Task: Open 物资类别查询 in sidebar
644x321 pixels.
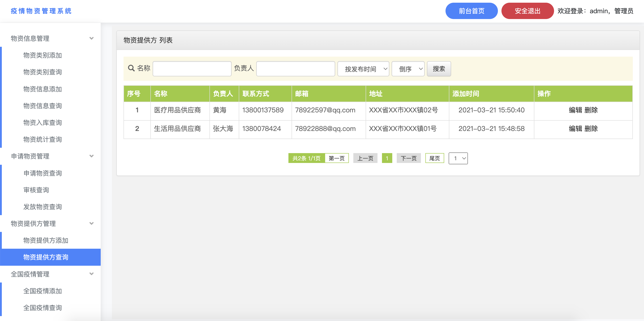Action: point(43,72)
